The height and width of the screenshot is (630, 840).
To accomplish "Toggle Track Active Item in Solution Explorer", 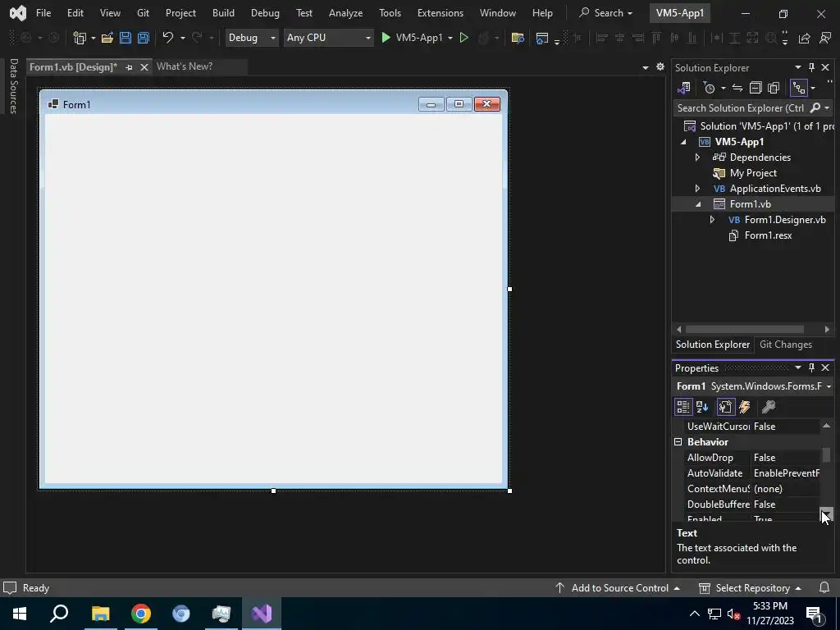I will pyautogui.click(x=799, y=88).
